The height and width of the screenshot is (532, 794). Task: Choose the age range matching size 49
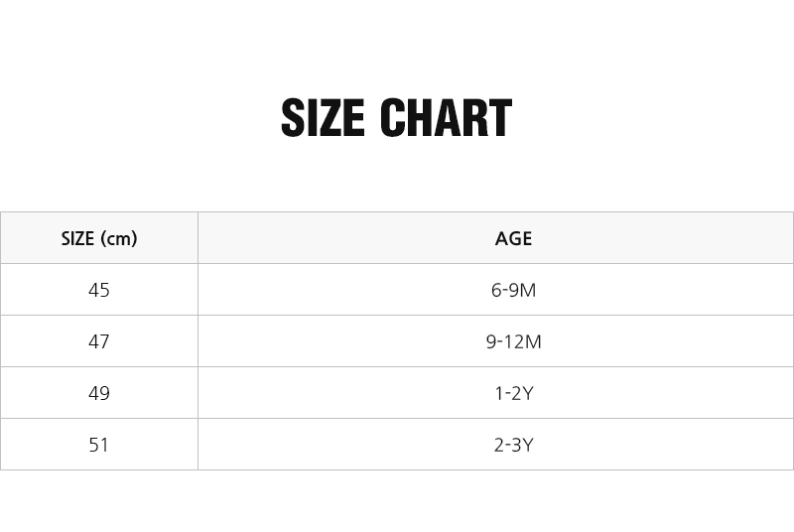(513, 393)
